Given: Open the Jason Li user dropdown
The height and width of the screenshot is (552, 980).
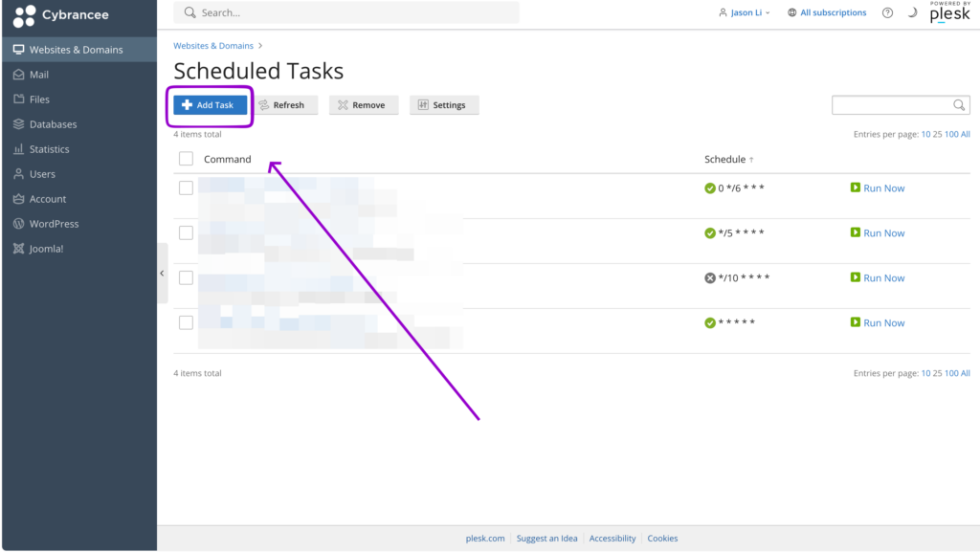Looking at the screenshot, I should tap(745, 12).
